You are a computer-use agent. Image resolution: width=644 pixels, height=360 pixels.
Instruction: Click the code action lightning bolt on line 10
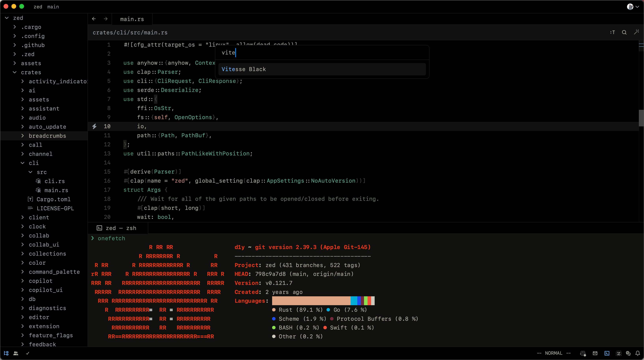[94, 127]
